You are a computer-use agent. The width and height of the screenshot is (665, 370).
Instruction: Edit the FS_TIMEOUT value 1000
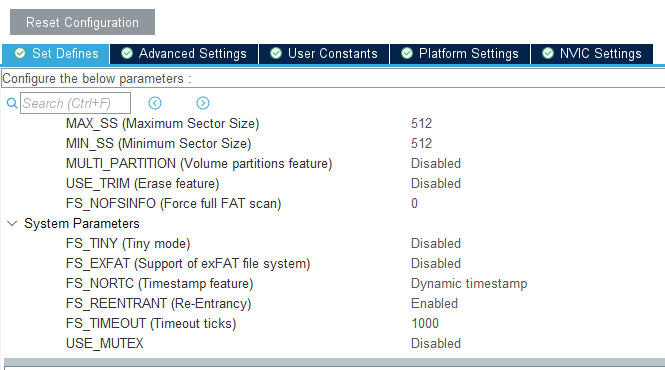[x=425, y=323]
